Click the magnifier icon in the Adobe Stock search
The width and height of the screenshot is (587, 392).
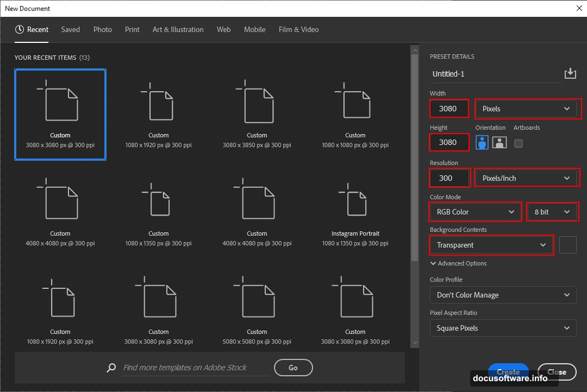(111, 368)
